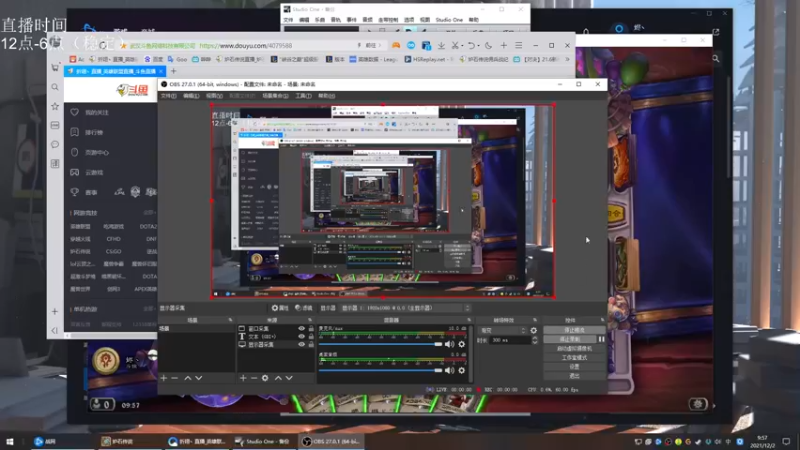The image size is (800, 450).
Task: Toggle lock on window capture source
Action: click(311, 329)
